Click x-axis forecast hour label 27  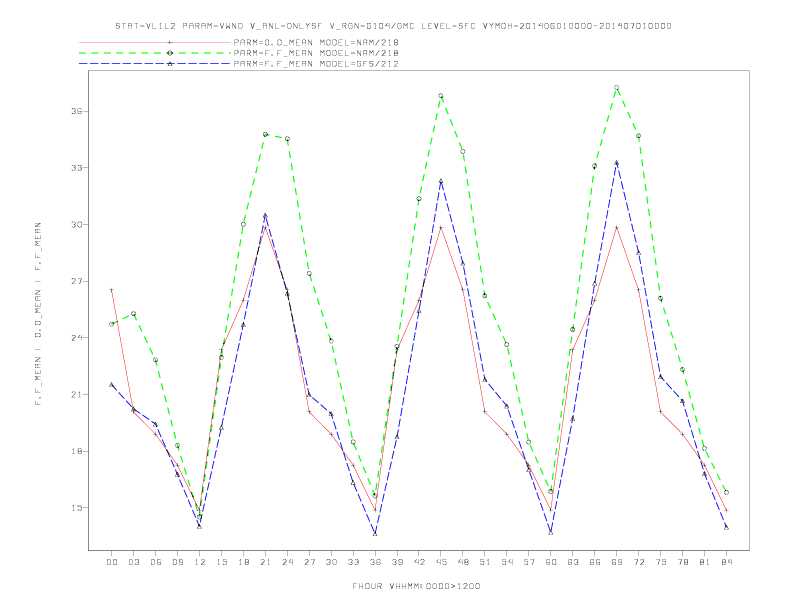pyautogui.click(x=309, y=562)
